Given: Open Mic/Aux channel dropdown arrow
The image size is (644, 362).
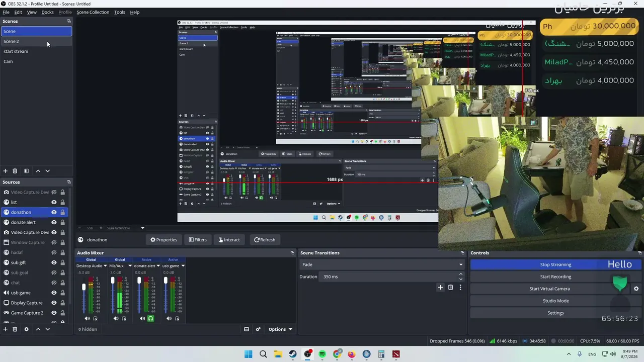Looking at the screenshot, I should pos(130,266).
